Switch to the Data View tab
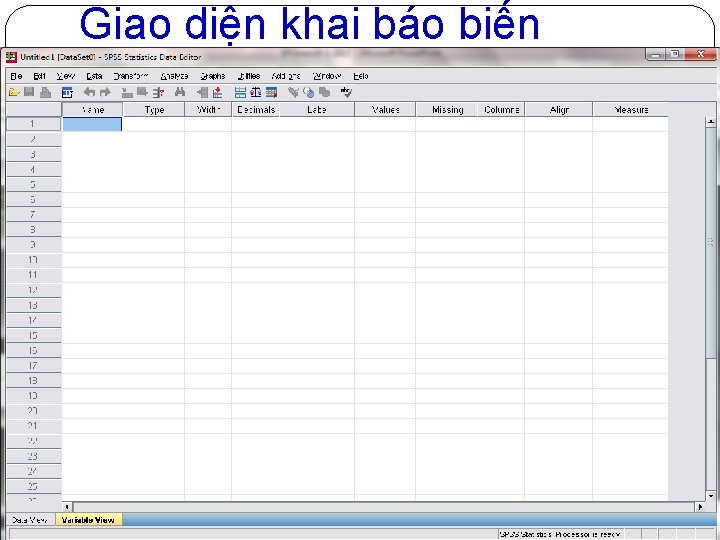 30,520
